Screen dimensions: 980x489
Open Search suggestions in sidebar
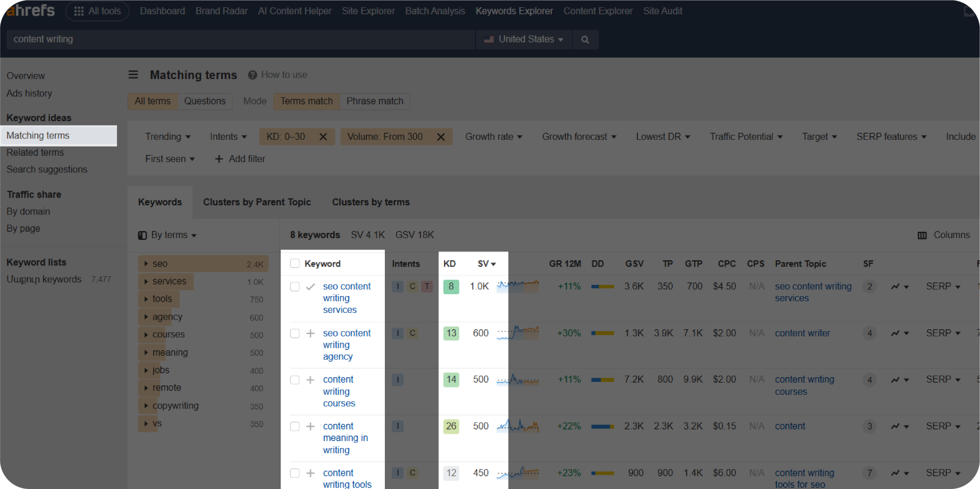47,169
